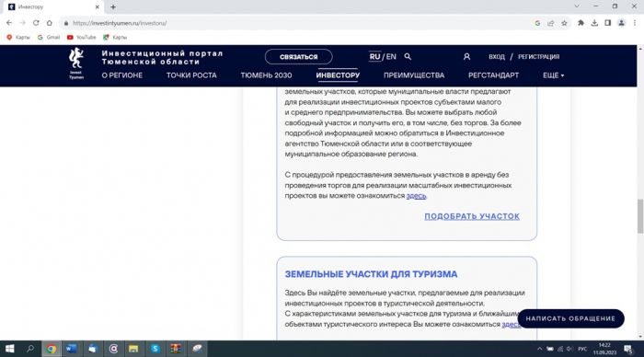Open the Chrome three-dot menu
Viewport: 644px width, 357px height.
click(x=635, y=23)
